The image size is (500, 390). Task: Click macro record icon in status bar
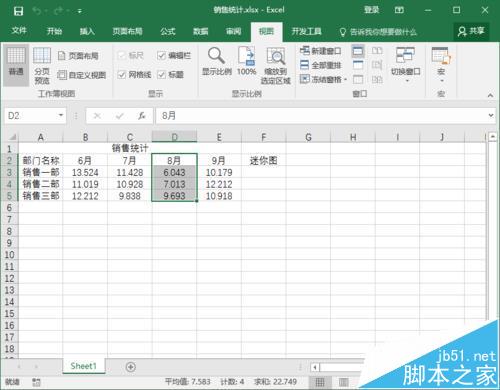tap(36, 382)
